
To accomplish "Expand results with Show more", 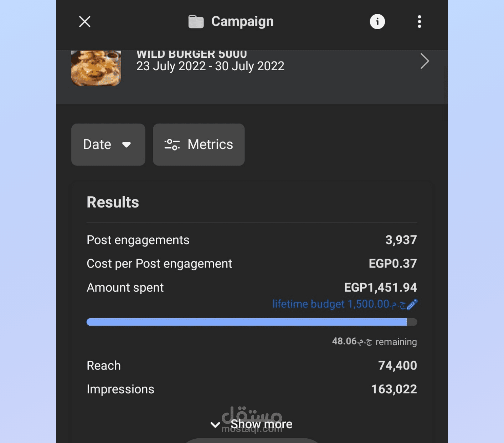I will (261, 424).
